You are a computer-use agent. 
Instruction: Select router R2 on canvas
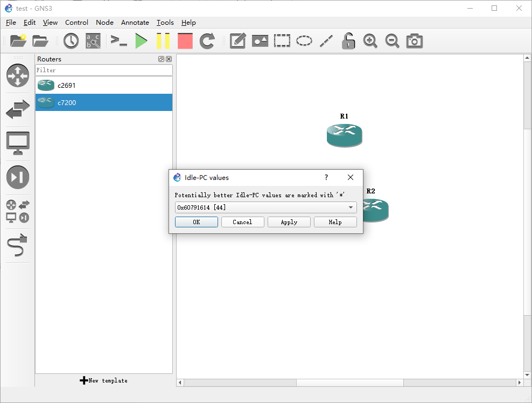(376, 211)
